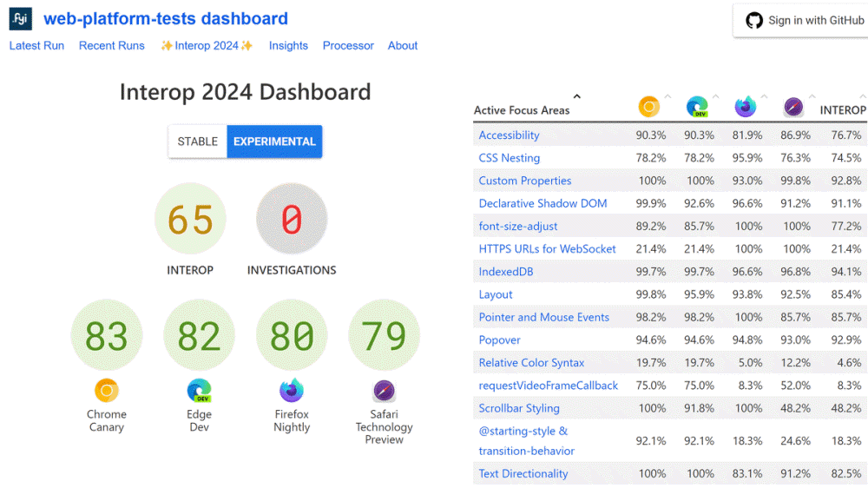Open the Interop 2024 navigation link
Viewport: 868px width, 488px height.
[207, 45]
